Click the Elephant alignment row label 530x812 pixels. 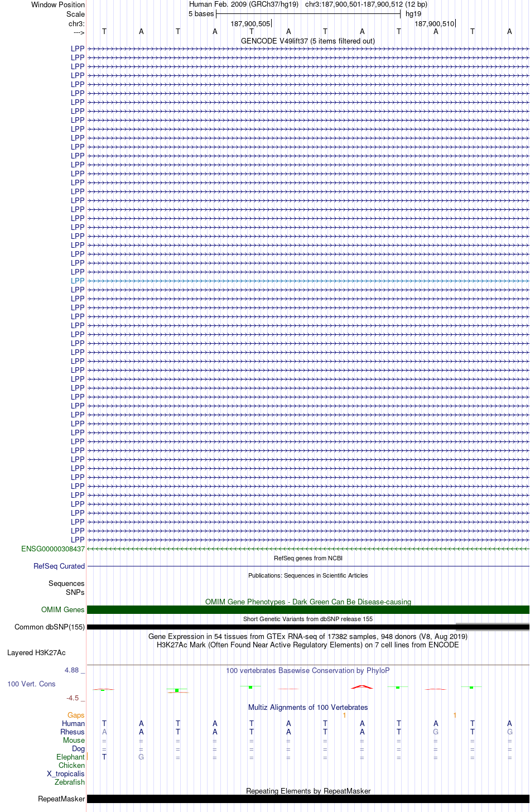coord(70,757)
